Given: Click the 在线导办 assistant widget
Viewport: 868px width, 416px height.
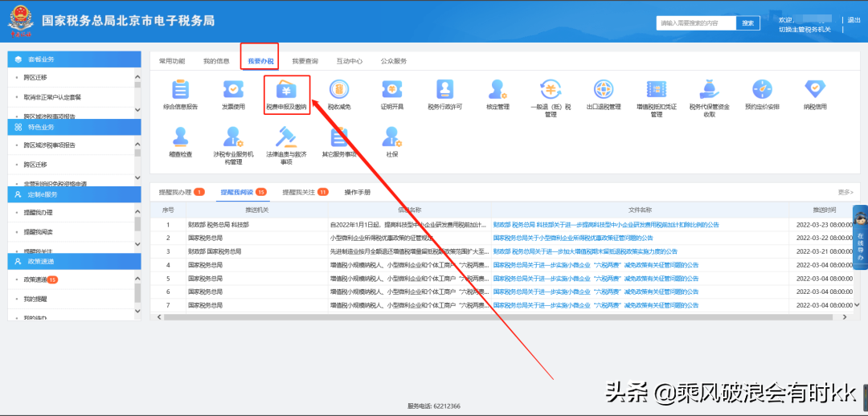Looking at the screenshot, I should [x=859, y=238].
